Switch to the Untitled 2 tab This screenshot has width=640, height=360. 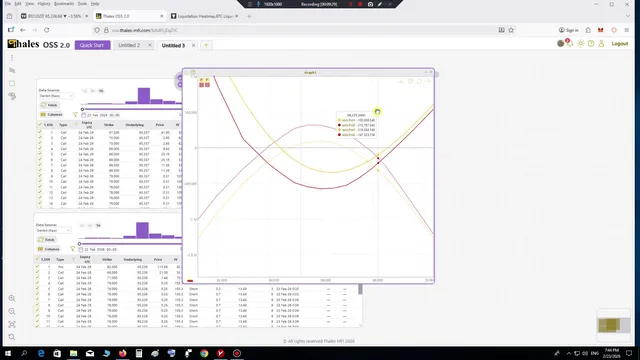(129, 45)
